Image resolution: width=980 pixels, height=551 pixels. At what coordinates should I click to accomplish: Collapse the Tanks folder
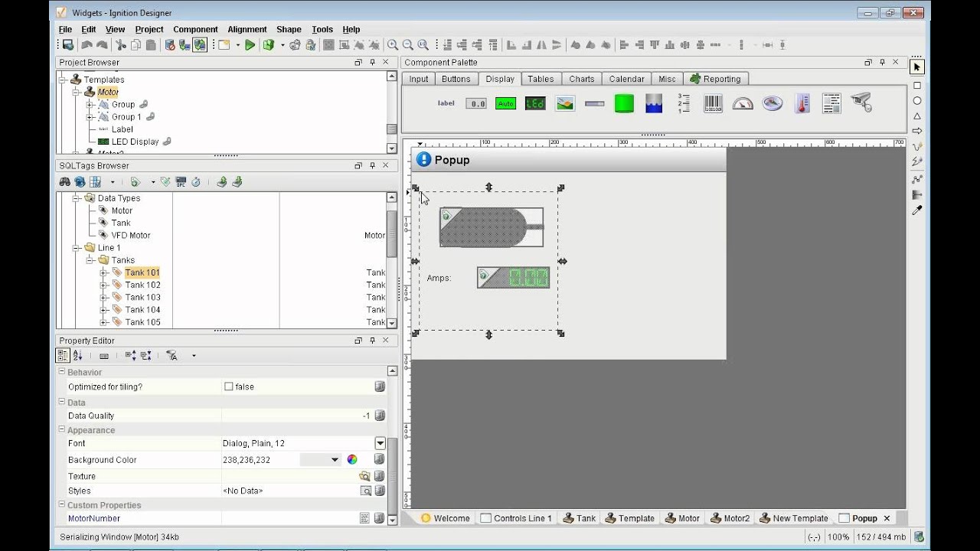(x=90, y=260)
